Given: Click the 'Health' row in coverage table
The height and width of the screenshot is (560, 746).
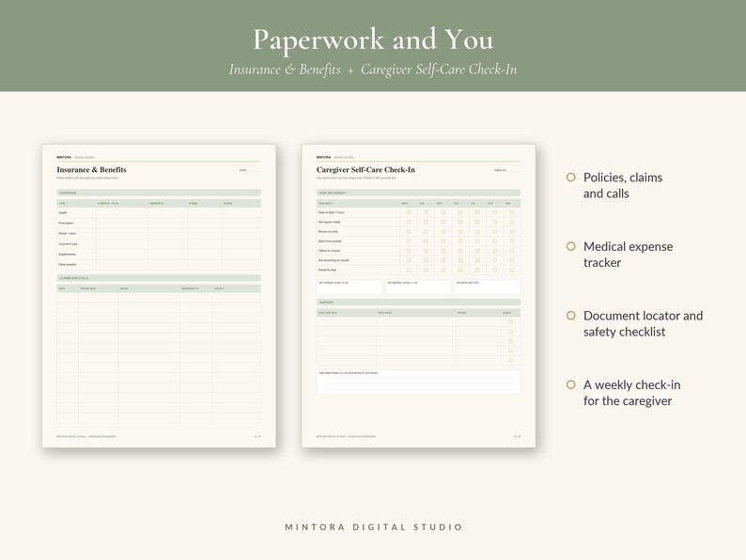Looking at the screenshot, I should 159,212.
